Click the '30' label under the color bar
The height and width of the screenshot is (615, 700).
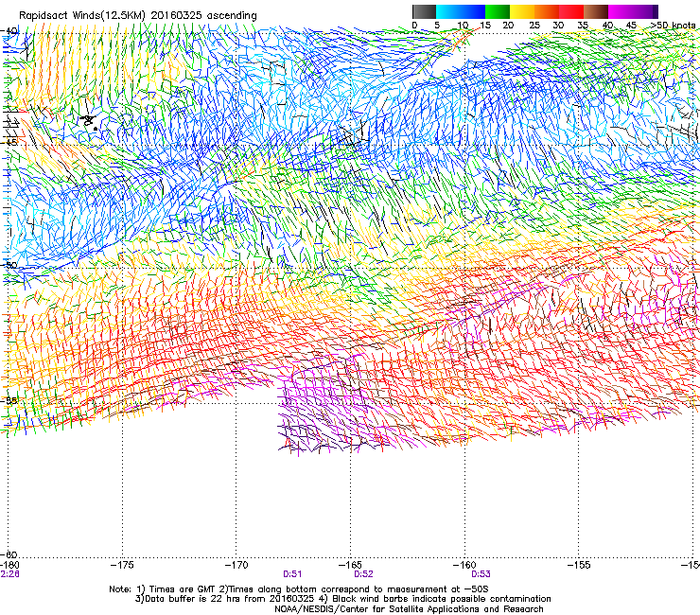click(558, 26)
